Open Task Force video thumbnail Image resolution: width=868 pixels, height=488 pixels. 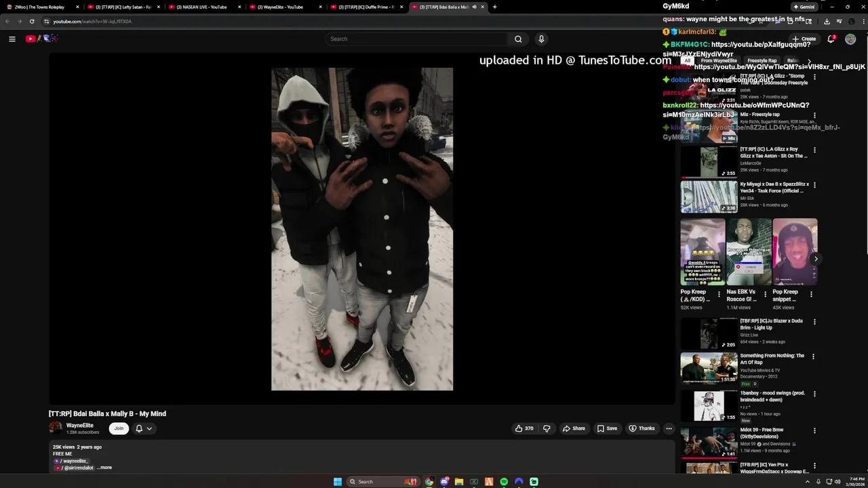coord(709,197)
